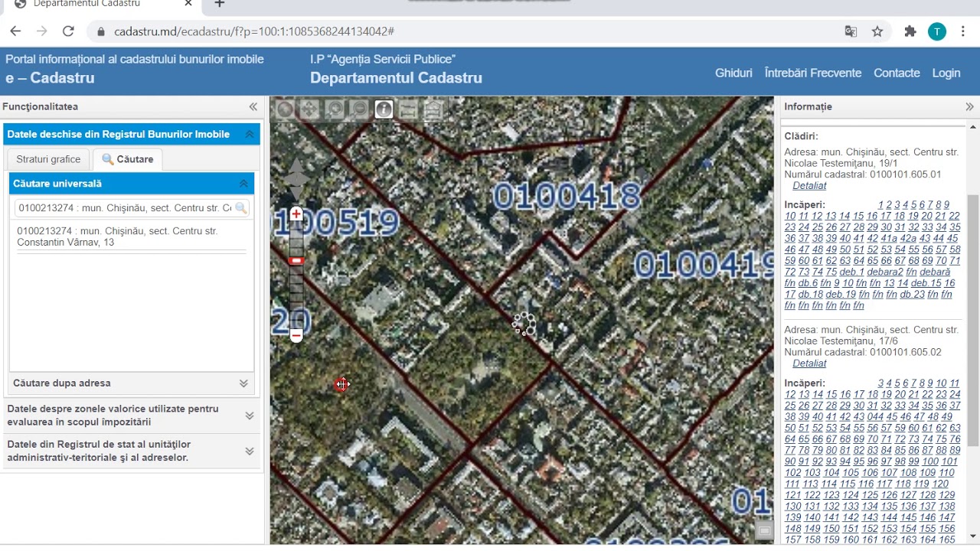Viewport: 980px width, 551px height.
Task: Click the Informație panel scroll-up arrow
Action: point(973,126)
